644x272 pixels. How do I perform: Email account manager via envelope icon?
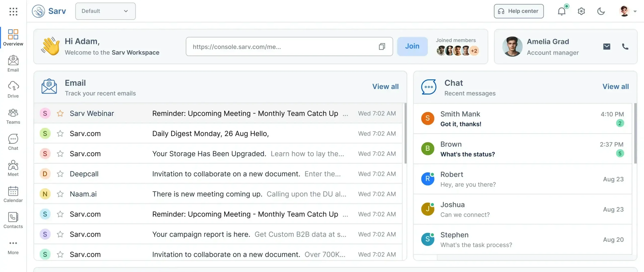tap(607, 47)
